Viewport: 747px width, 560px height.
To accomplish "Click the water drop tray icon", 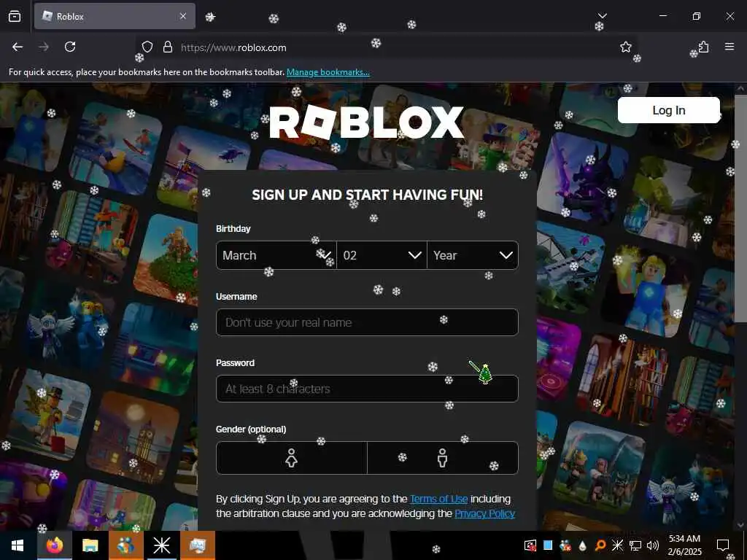I will click(582, 545).
